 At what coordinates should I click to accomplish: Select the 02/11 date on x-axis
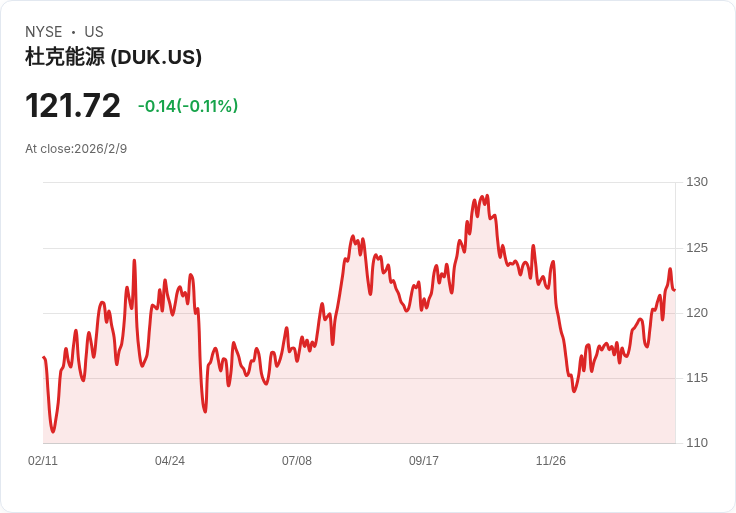point(43,461)
